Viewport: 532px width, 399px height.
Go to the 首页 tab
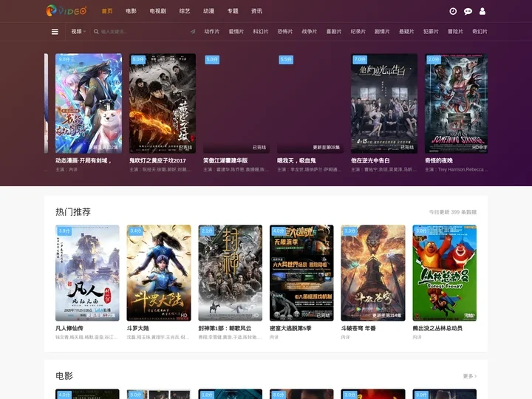(107, 11)
